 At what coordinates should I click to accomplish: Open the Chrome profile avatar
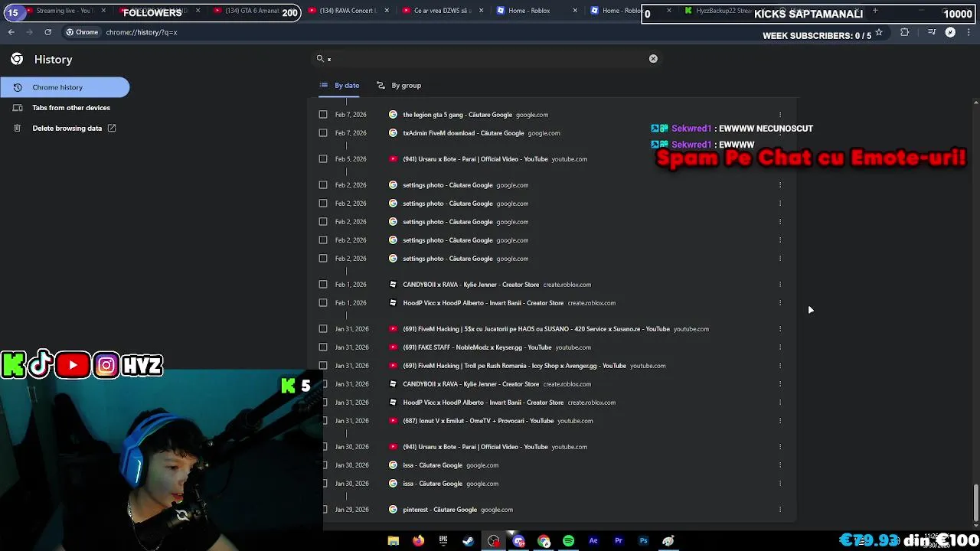[950, 32]
